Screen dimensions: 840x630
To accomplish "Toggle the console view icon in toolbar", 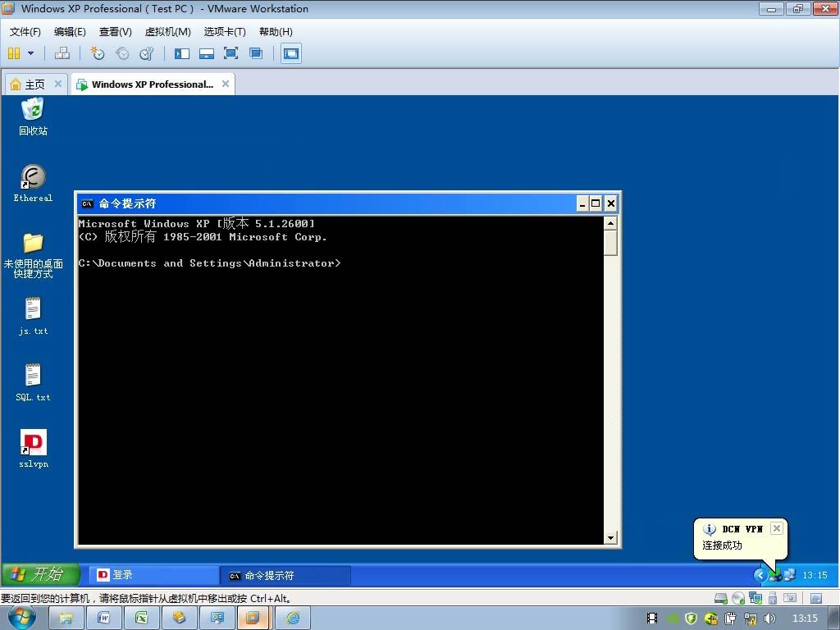I will click(291, 53).
